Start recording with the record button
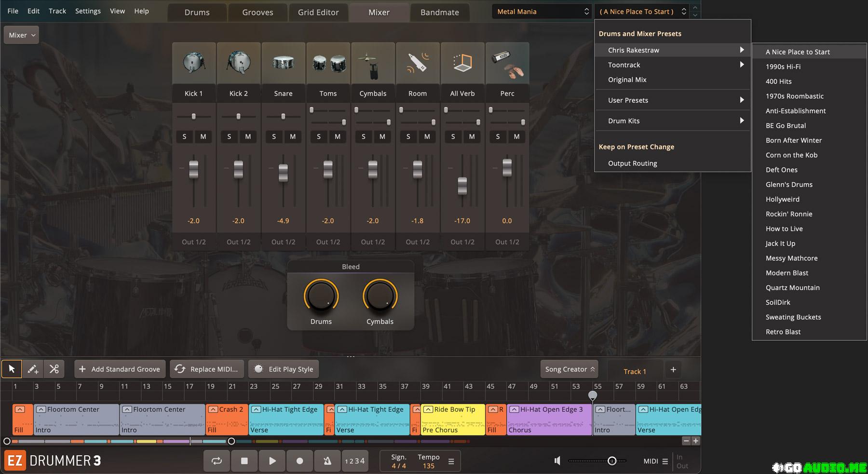868x474 pixels. (x=299, y=461)
